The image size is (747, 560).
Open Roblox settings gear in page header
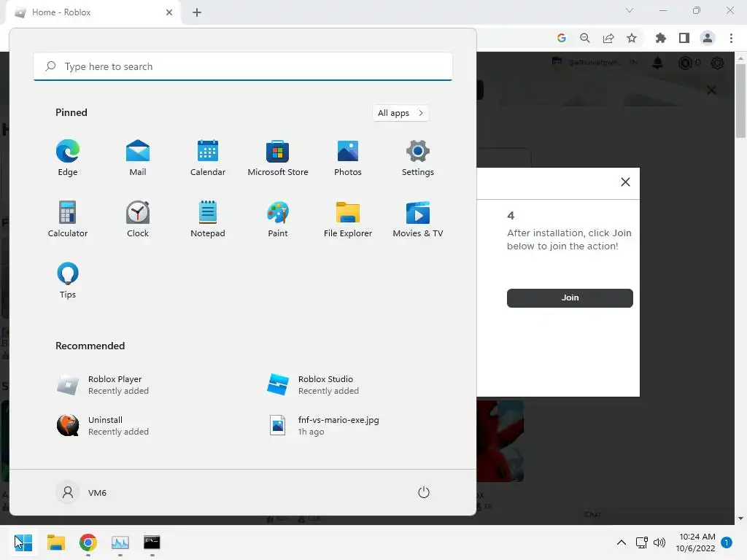[x=718, y=63]
